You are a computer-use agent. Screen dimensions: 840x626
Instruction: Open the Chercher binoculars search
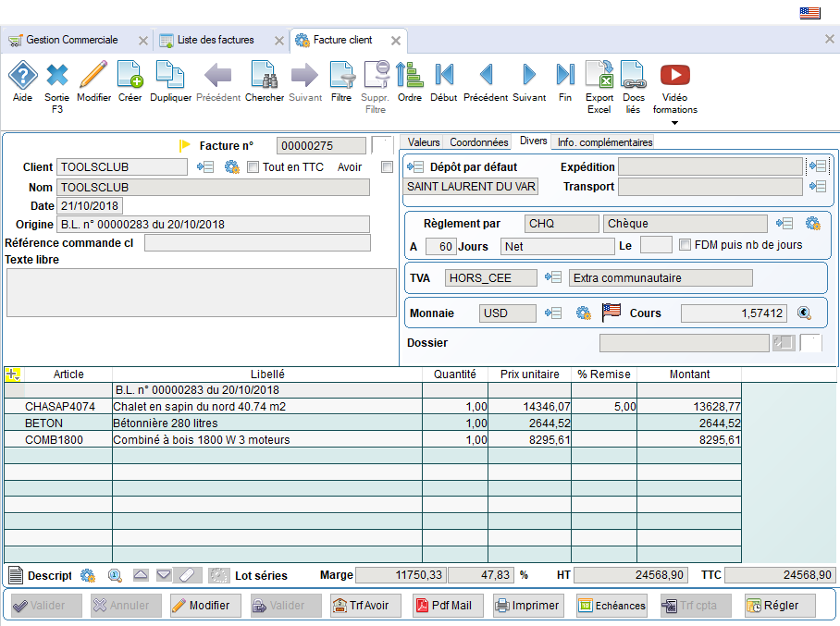[x=265, y=75]
